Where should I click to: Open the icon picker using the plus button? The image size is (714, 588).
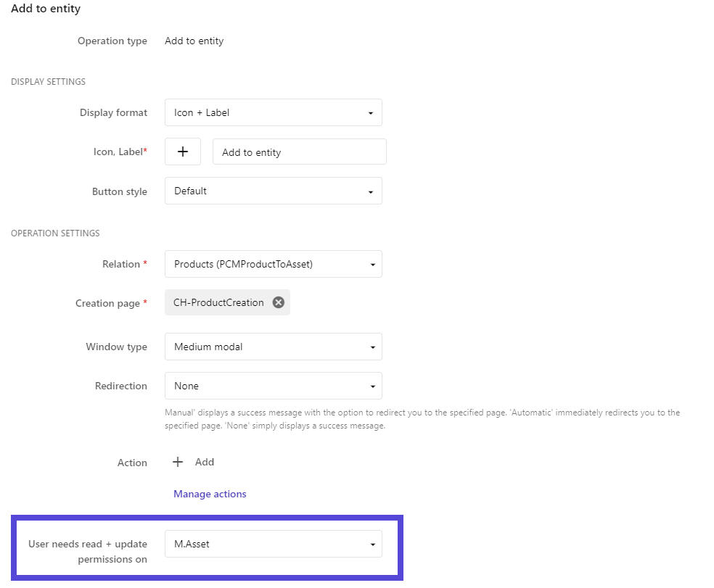[x=182, y=152]
